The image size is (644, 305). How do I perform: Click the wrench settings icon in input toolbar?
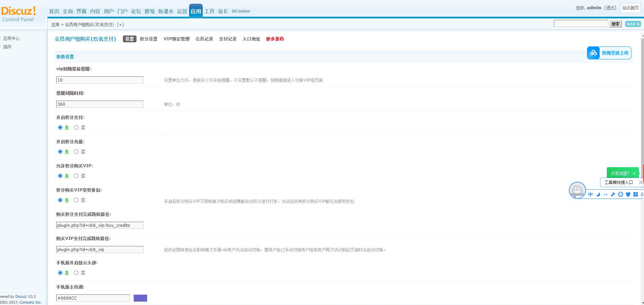click(613, 194)
